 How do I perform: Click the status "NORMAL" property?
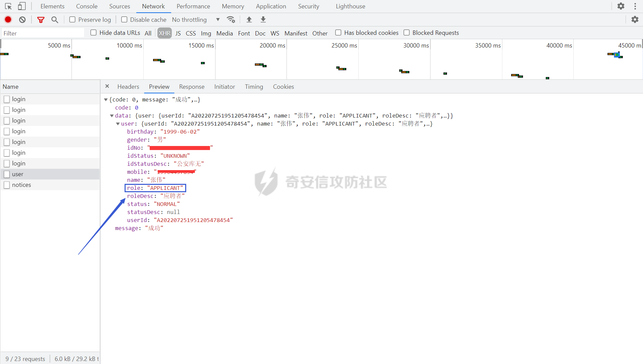(x=153, y=204)
